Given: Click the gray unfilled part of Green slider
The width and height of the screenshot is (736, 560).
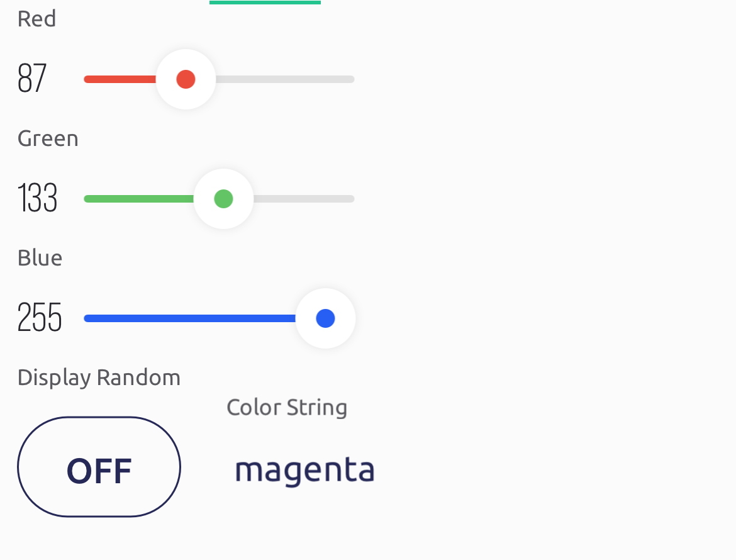Looking at the screenshot, I should tap(304, 199).
